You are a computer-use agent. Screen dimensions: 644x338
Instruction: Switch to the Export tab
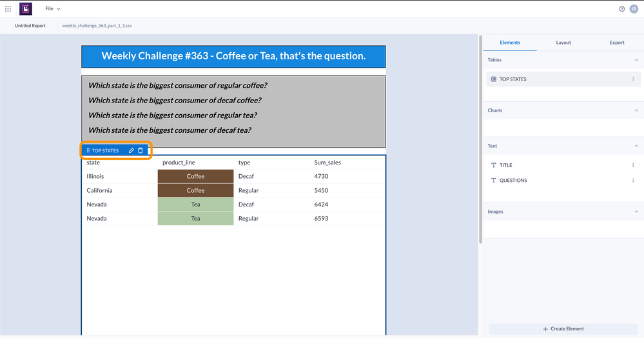617,43
